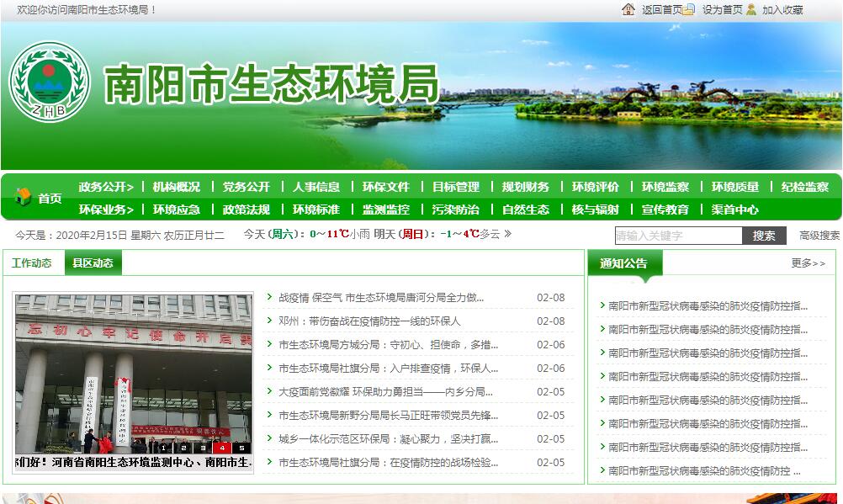Switch slideshow to slide number 1

165,448
